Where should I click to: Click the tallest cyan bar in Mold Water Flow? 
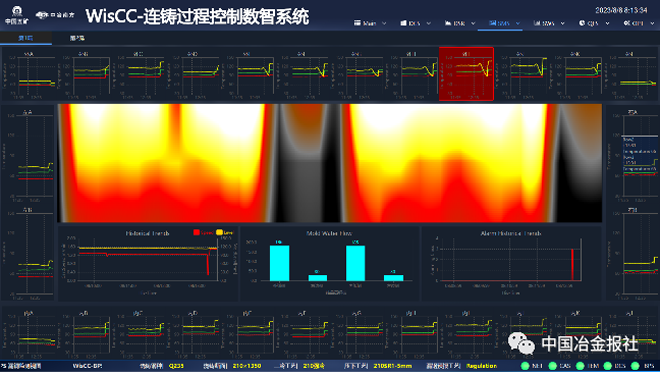click(x=279, y=263)
